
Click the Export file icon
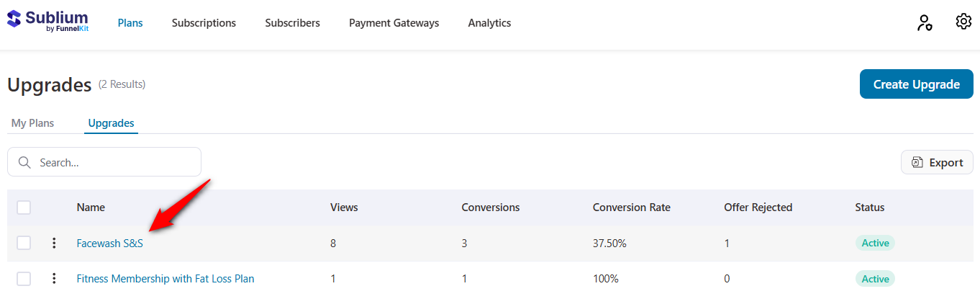pos(917,163)
